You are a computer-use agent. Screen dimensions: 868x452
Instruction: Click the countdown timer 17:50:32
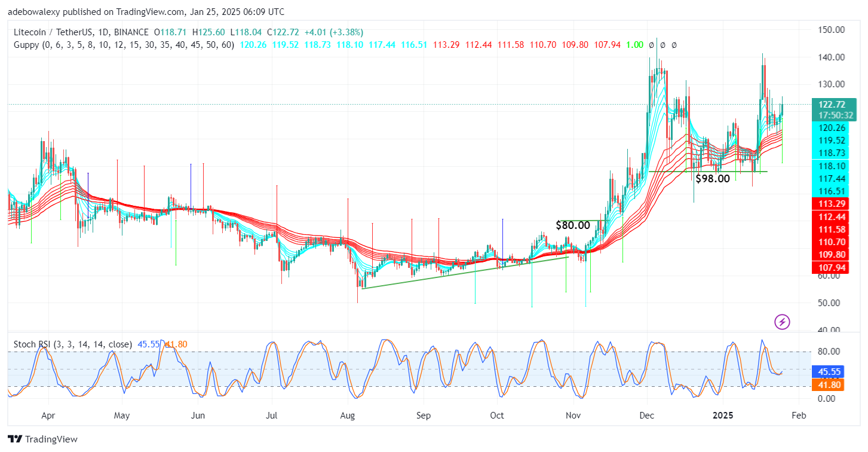pyautogui.click(x=835, y=115)
